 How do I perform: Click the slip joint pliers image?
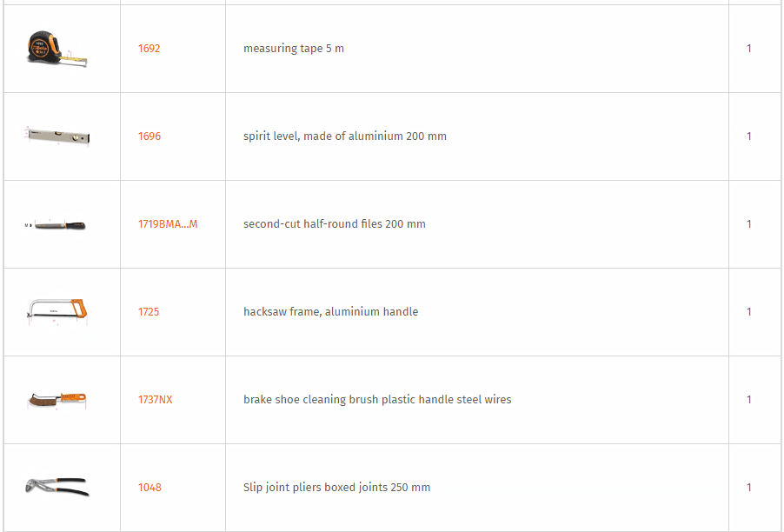click(x=57, y=487)
